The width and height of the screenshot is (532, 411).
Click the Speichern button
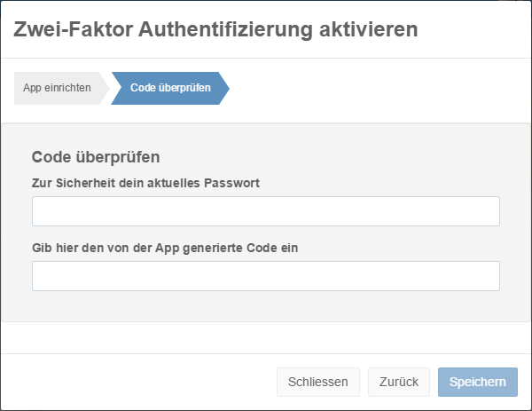pyautogui.click(x=477, y=382)
